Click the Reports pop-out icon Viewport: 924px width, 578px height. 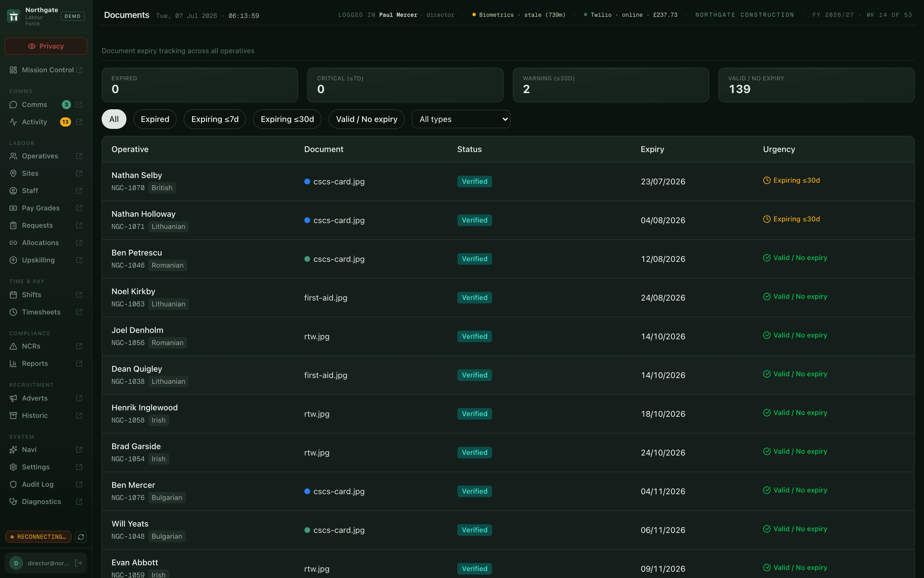(79, 364)
